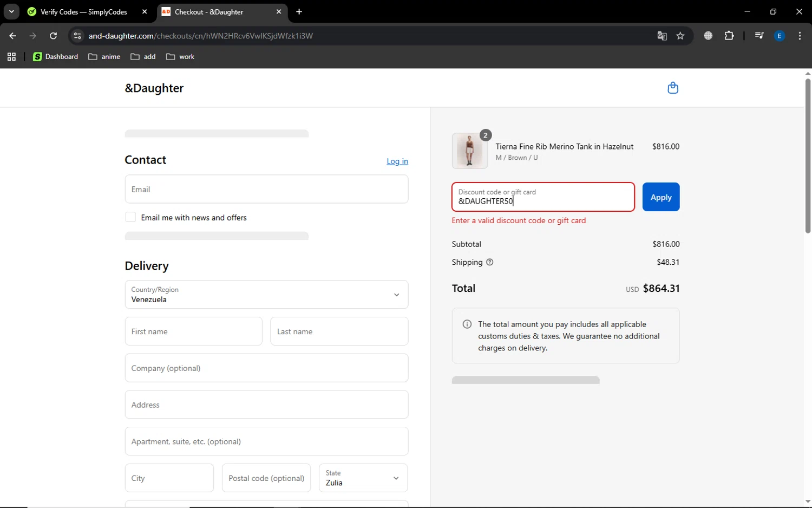Image resolution: width=812 pixels, height=508 pixels.
Task: Click the page vertical scrollbar thumb
Action: click(x=808, y=156)
